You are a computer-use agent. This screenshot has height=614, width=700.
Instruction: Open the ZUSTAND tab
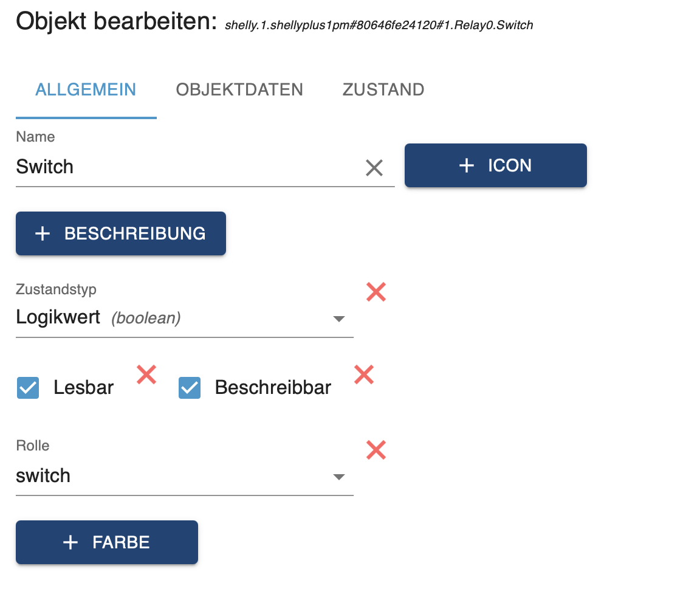click(383, 90)
